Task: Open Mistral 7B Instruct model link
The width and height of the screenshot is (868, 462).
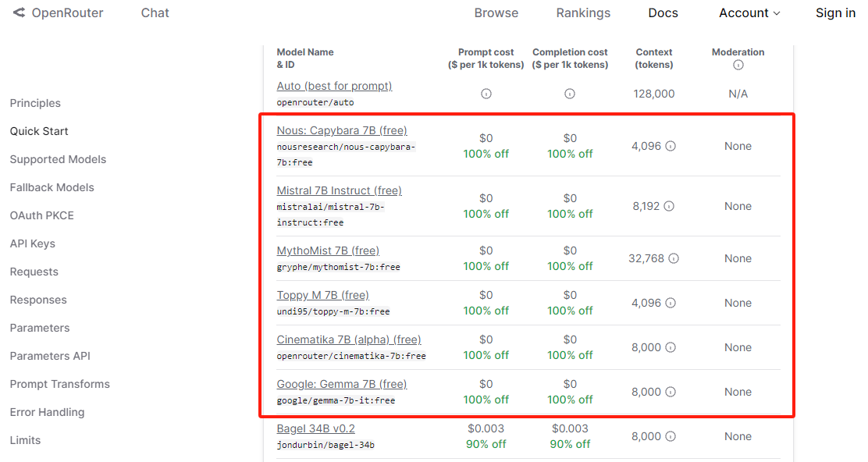Action: pos(339,190)
